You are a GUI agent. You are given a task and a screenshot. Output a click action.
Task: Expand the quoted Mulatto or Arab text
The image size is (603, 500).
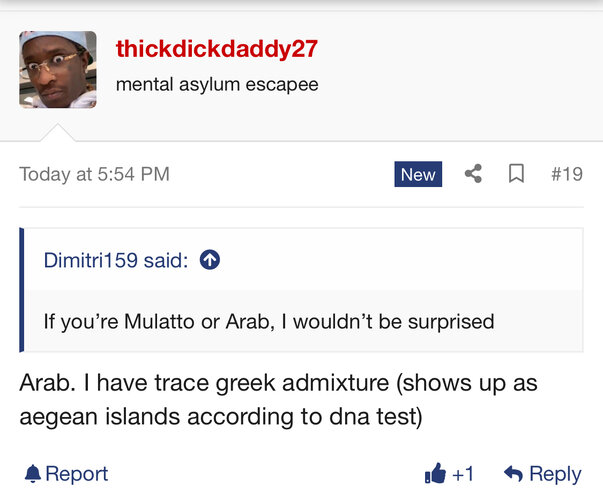point(269,322)
